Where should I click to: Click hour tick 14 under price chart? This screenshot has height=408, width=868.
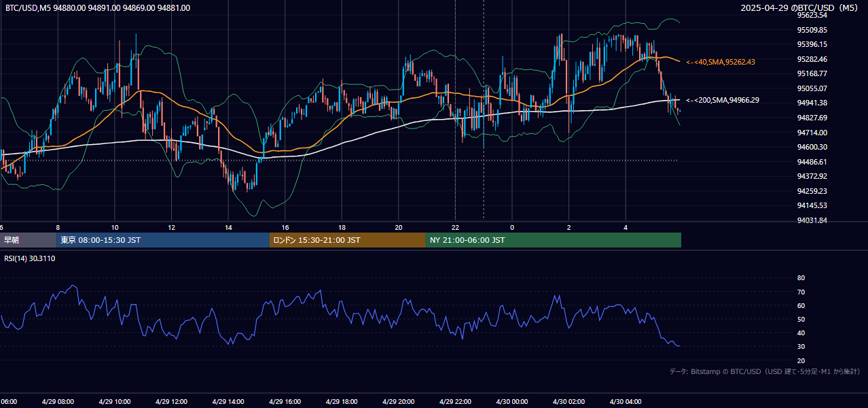click(228, 227)
